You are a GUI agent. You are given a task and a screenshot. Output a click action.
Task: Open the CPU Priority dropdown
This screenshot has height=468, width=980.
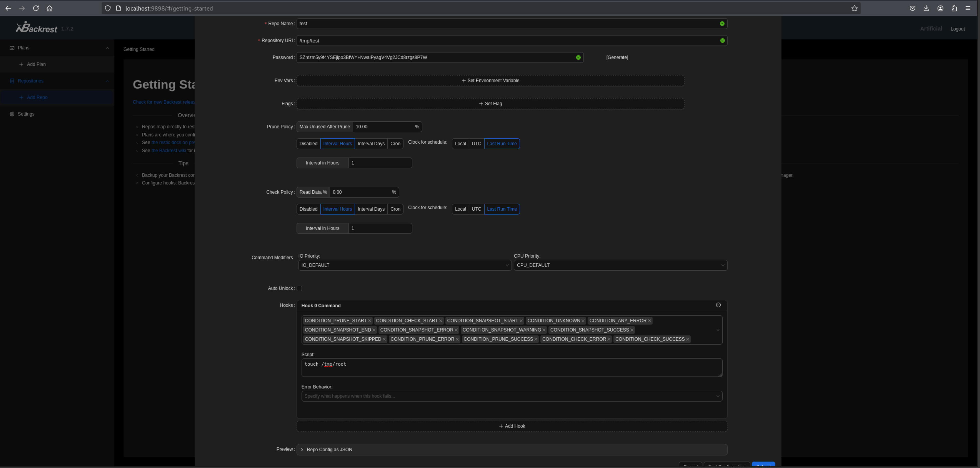pyautogui.click(x=620, y=265)
